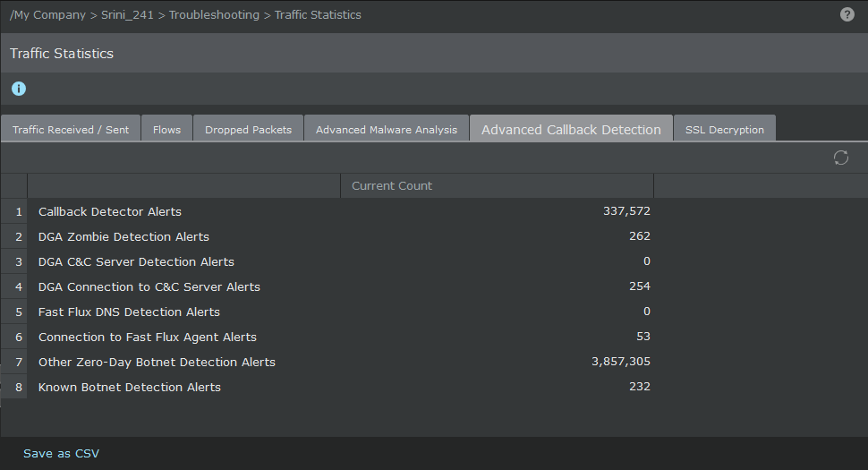Click the count value 3,857,305

[620, 362]
